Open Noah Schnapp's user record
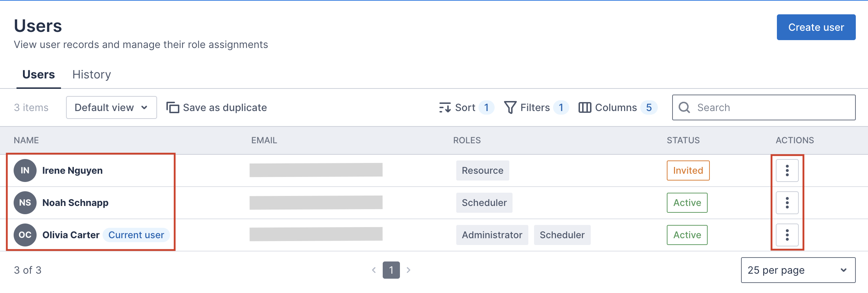The height and width of the screenshot is (293, 868). coord(75,203)
